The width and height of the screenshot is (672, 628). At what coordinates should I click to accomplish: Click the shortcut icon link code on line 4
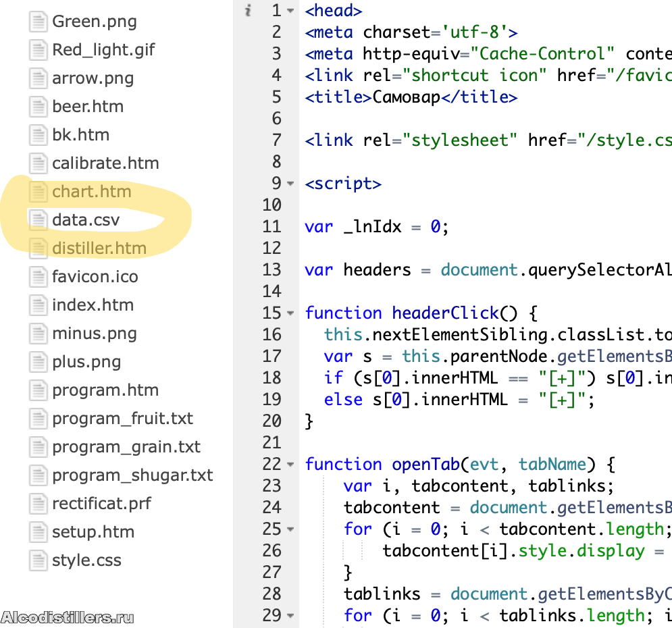click(x=488, y=76)
